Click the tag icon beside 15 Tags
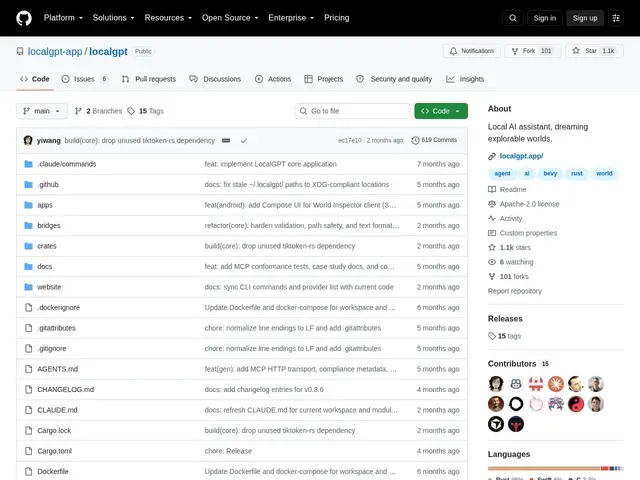640x480 pixels. tap(131, 111)
